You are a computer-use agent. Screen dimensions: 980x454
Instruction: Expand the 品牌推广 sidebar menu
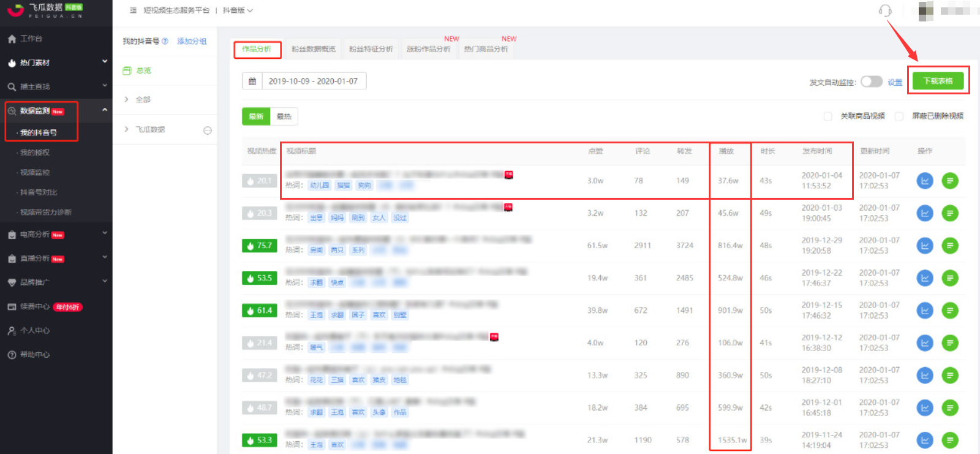tap(56, 282)
